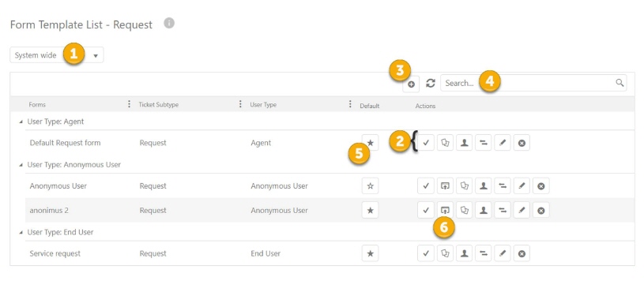Click Request subtype in Service request row
Screen dimensions: 644x292
pos(153,253)
